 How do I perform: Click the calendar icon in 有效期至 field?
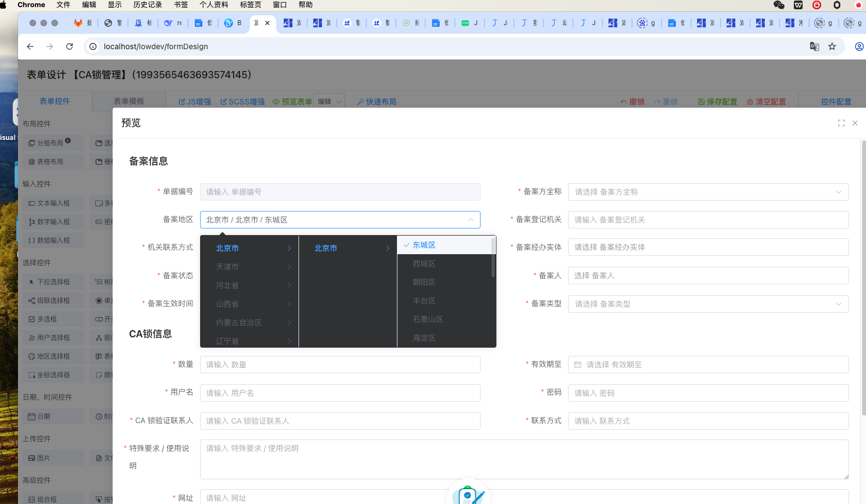578,365
